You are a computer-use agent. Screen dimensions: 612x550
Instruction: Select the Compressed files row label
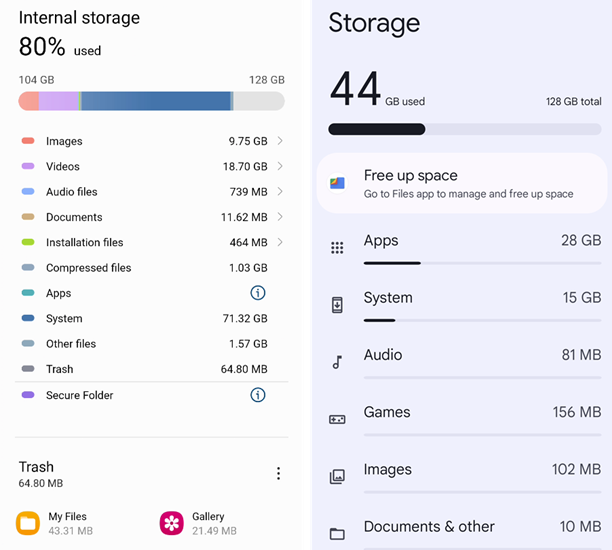coord(89,268)
